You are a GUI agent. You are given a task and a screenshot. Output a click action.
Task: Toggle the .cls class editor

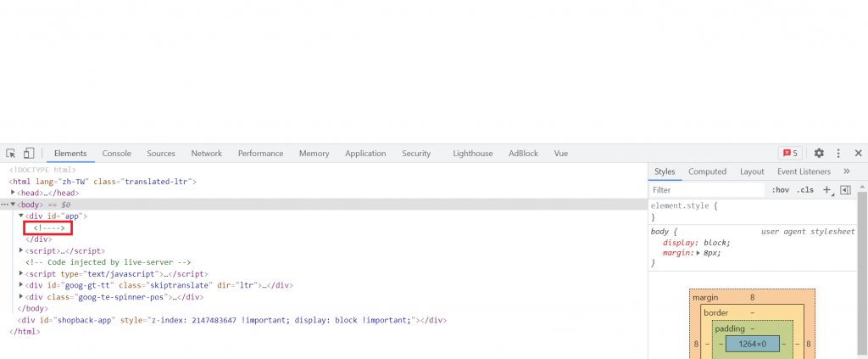805,190
